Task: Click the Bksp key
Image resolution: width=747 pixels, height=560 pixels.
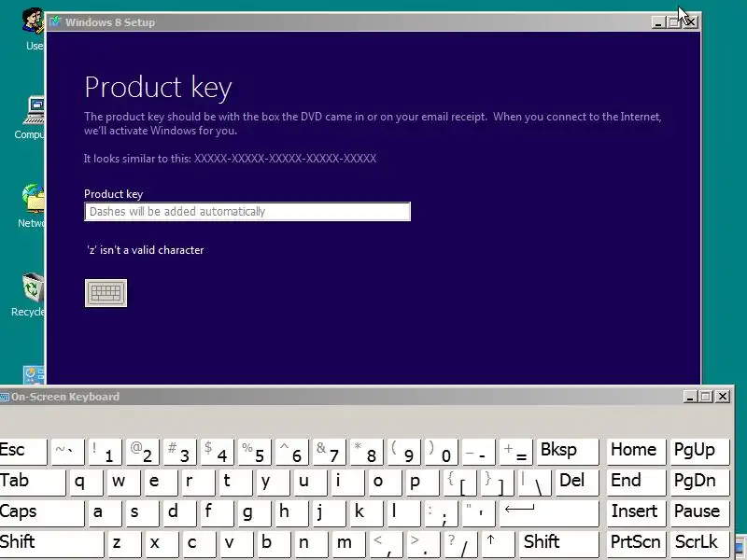Action: point(568,451)
